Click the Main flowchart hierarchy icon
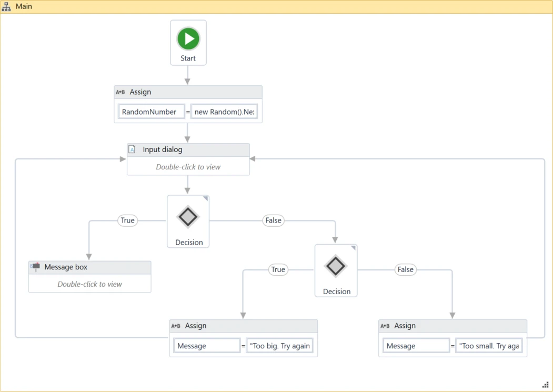553x392 pixels. [x=6, y=7]
